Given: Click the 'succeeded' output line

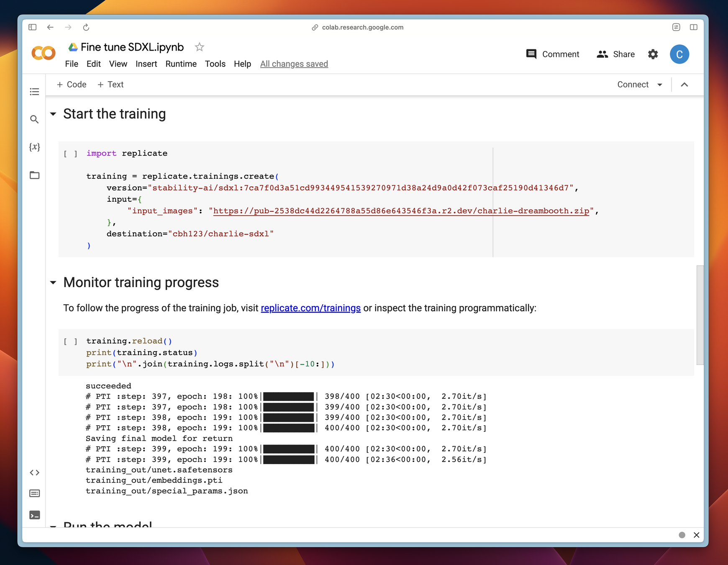Looking at the screenshot, I should 108,386.
